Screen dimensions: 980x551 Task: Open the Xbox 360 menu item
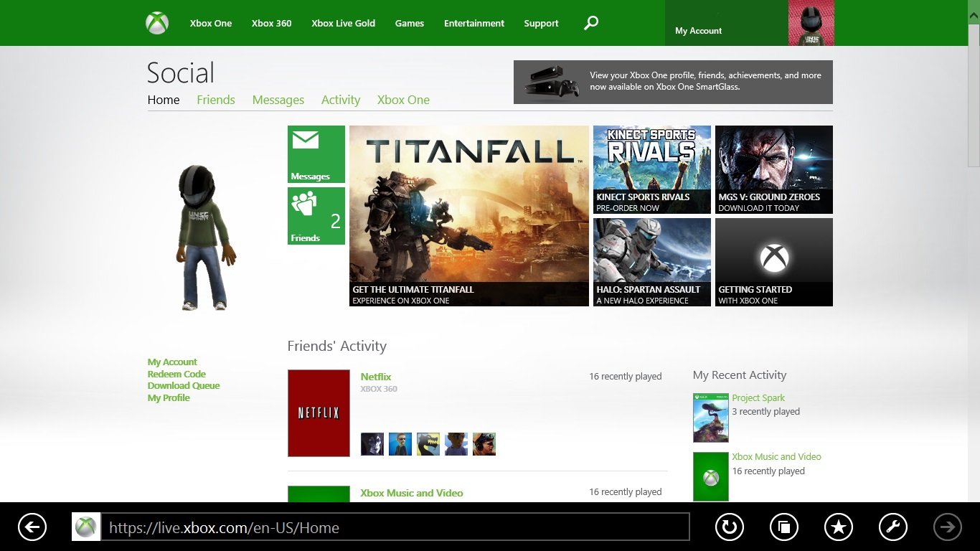272,23
